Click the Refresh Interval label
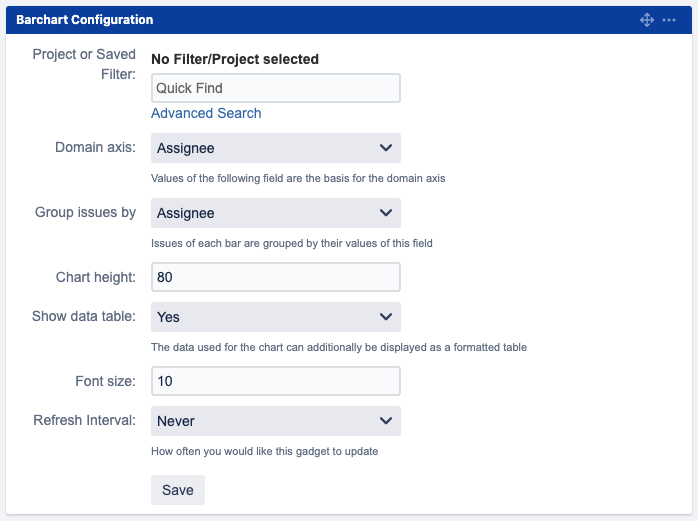This screenshot has height=521, width=698. (x=84, y=420)
